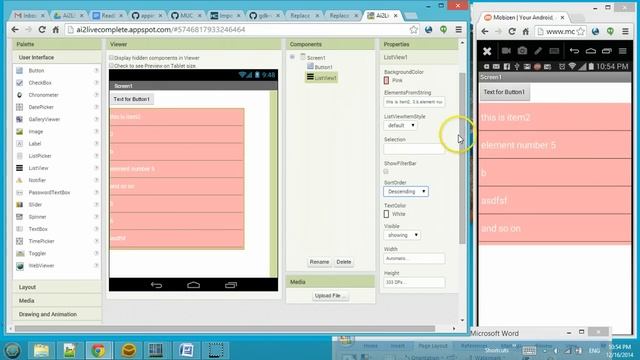Toggle the ShowFilterBar checkbox
The width and height of the screenshot is (640, 360).
pos(386,171)
